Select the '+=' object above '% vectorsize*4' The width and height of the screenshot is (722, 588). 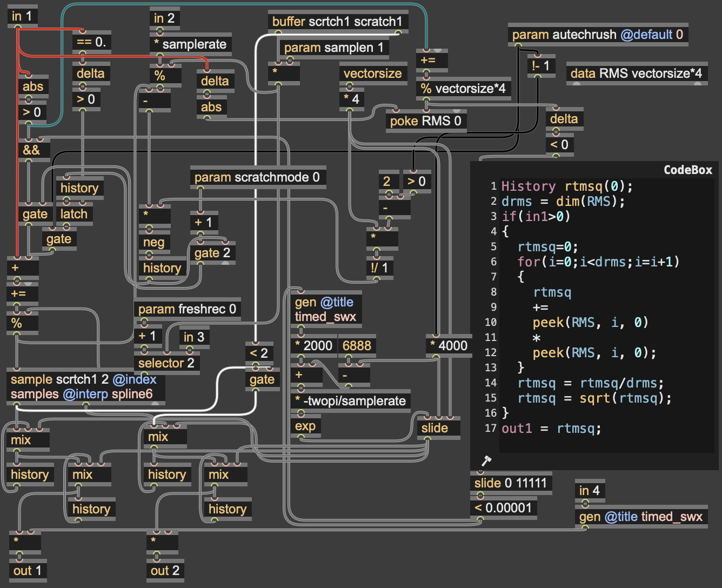432,61
